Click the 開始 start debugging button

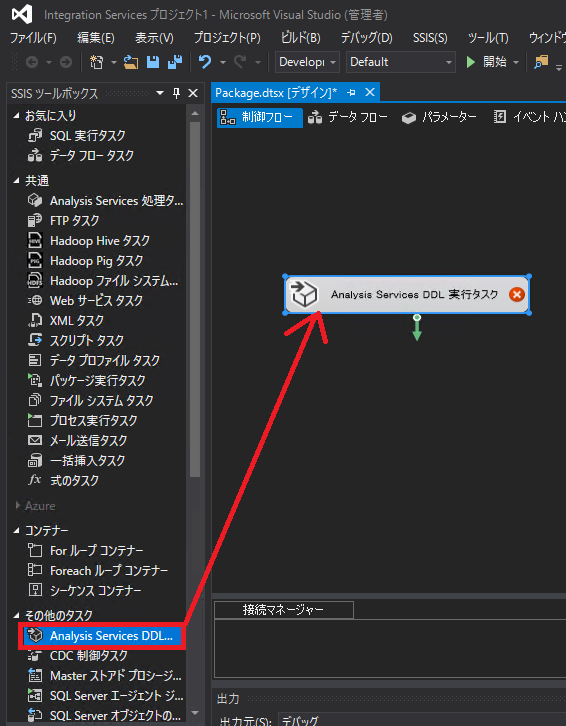click(x=486, y=62)
